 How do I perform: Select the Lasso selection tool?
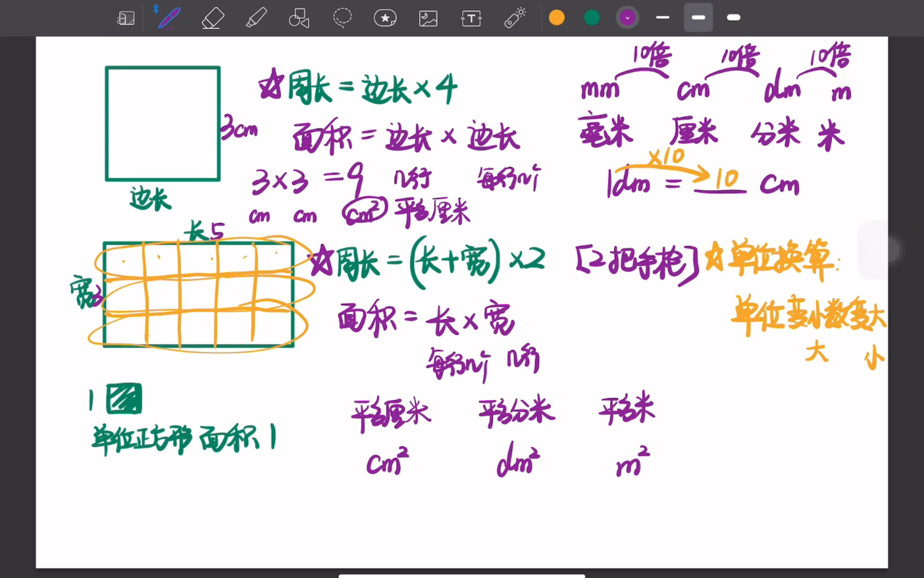click(x=342, y=18)
